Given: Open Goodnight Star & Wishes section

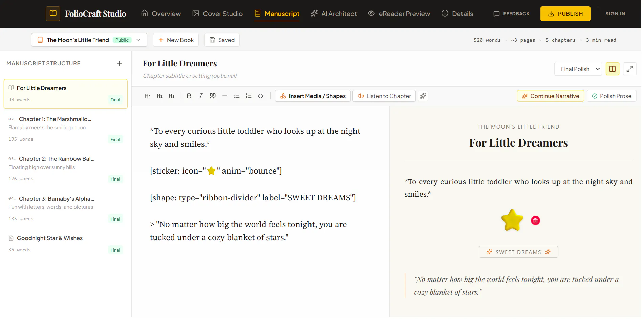Looking at the screenshot, I should tap(66, 244).
